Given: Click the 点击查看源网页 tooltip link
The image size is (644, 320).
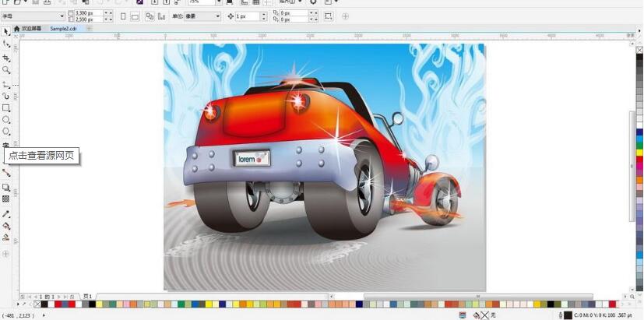Looking at the screenshot, I should pos(42,156).
